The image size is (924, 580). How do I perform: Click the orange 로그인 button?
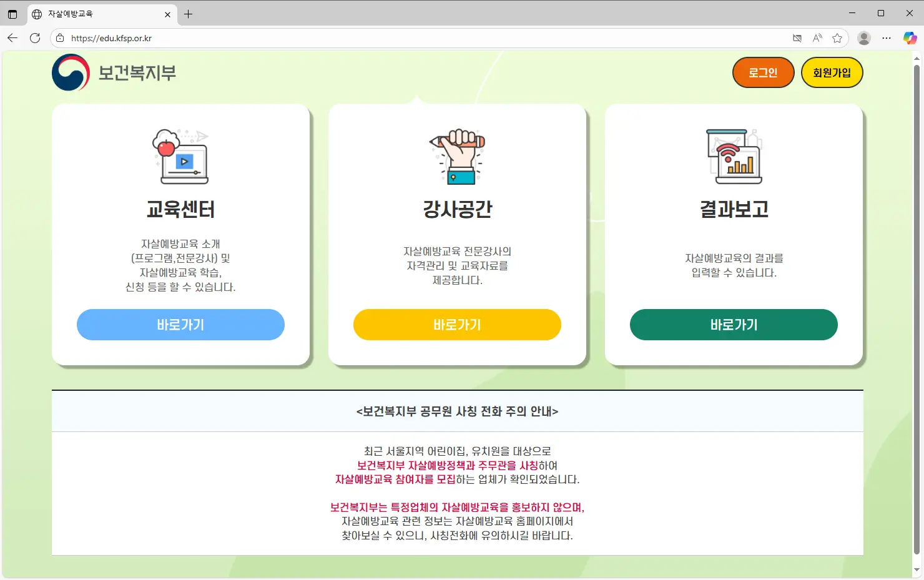click(763, 72)
